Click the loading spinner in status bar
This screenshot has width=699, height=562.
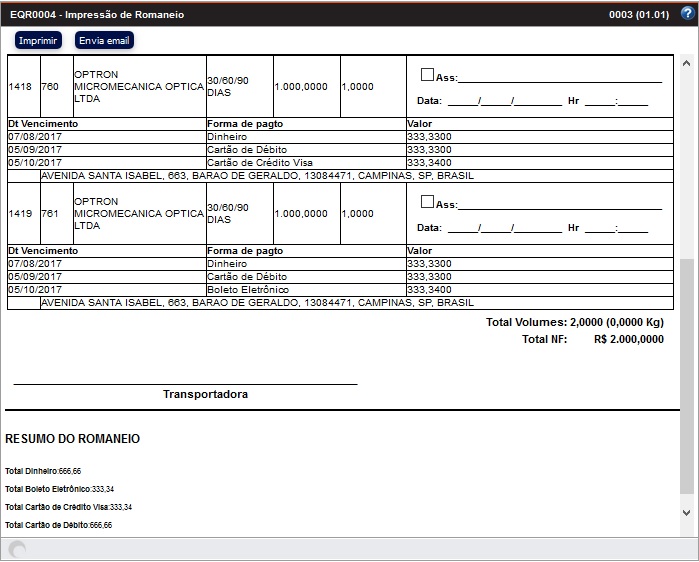[x=17, y=550]
